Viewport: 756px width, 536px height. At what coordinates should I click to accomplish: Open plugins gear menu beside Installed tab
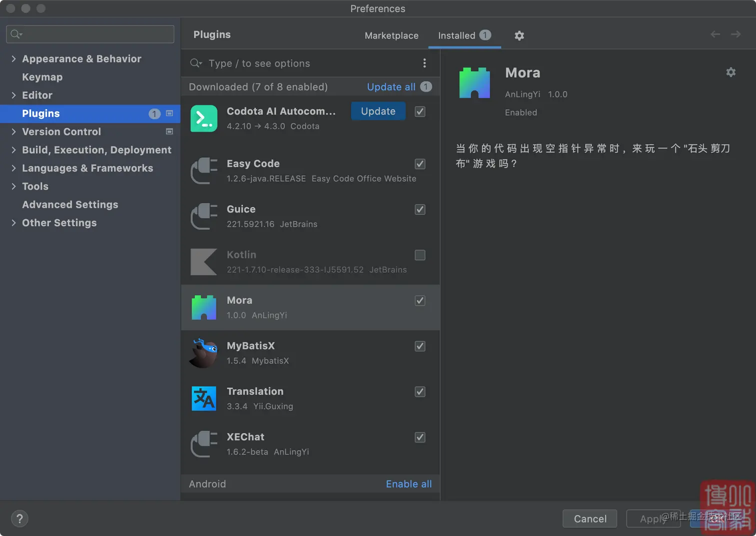coord(519,36)
